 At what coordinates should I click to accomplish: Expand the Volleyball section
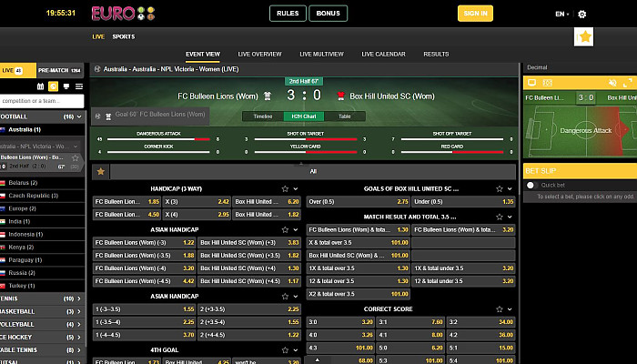(79, 325)
